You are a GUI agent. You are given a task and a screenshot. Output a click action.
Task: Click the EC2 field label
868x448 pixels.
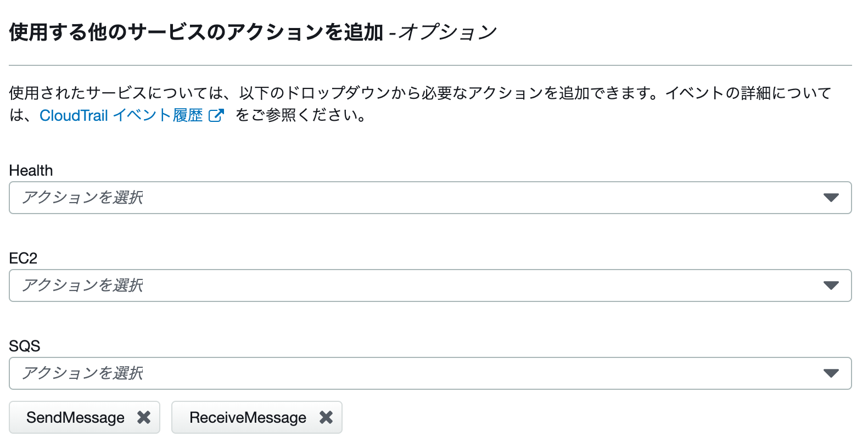coord(23,258)
